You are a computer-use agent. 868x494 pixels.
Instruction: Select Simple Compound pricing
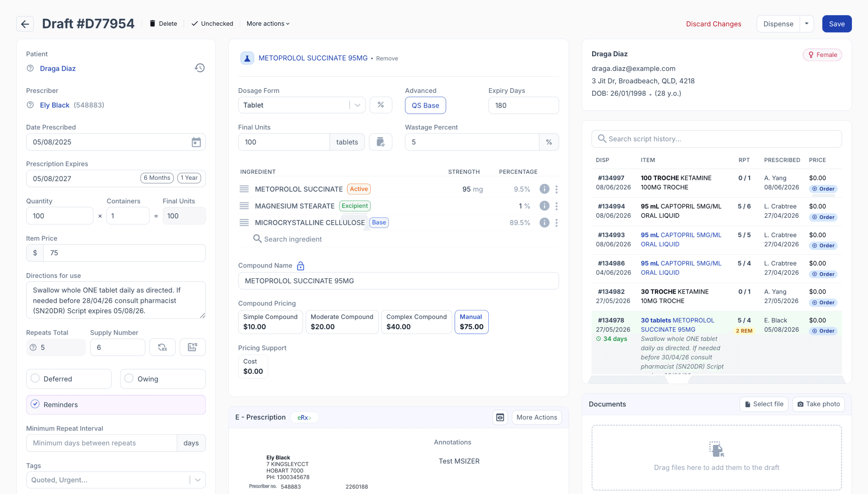pos(270,322)
